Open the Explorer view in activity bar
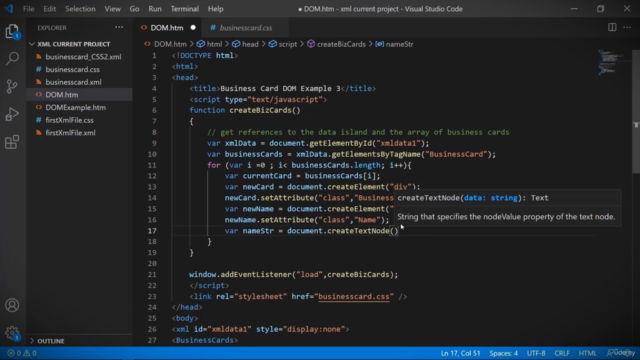 (x=12, y=31)
